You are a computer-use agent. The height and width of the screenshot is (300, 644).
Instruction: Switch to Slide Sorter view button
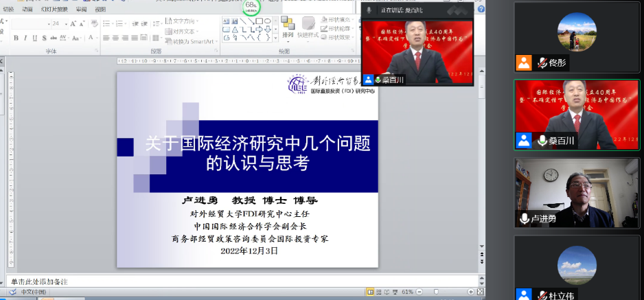pyautogui.click(x=378, y=292)
